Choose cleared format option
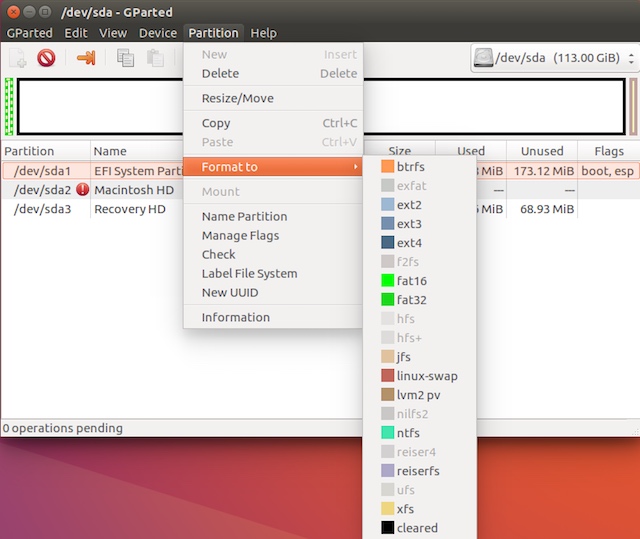The width and height of the screenshot is (640, 539). coord(419,528)
